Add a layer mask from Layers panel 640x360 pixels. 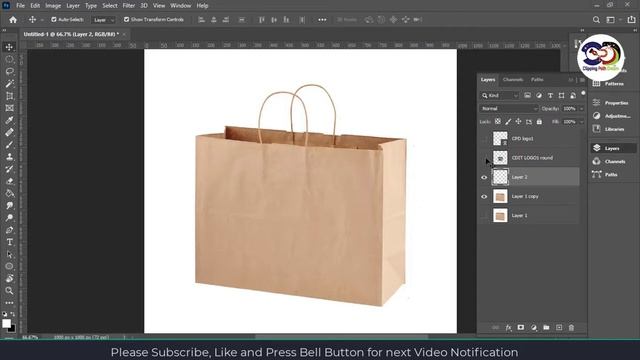tap(521, 327)
